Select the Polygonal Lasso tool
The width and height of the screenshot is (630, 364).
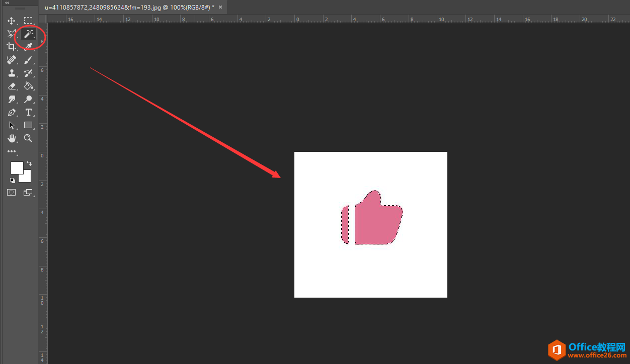12,34
